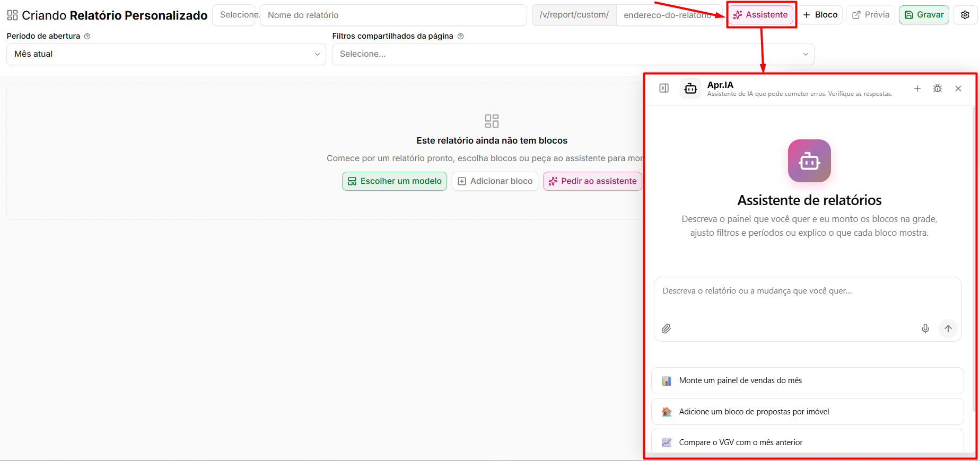Select suggestion Monte um painel de vendas

pos(807,380)
